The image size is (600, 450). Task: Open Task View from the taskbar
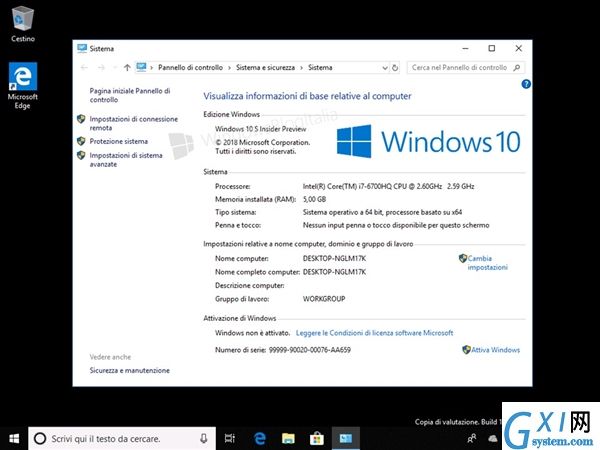point(230,439)
